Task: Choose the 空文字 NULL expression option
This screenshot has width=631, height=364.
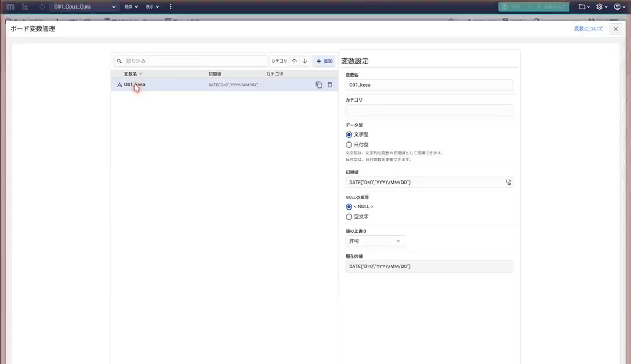Action: coord(349,217)
